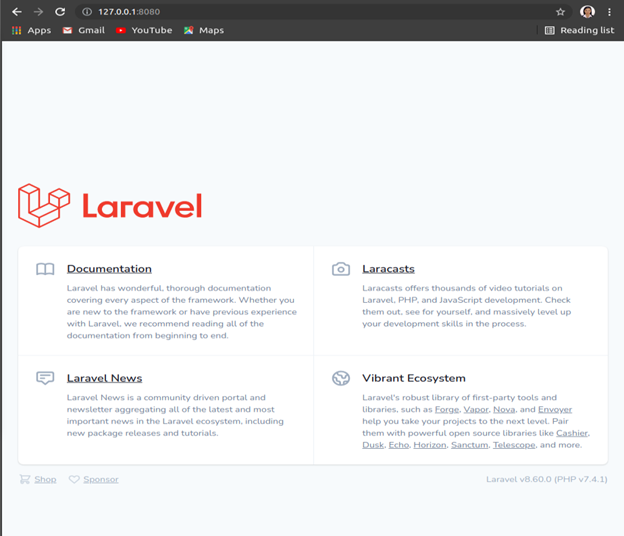
Task: Open the Laracasts link
Action: (x=388, y=269)
